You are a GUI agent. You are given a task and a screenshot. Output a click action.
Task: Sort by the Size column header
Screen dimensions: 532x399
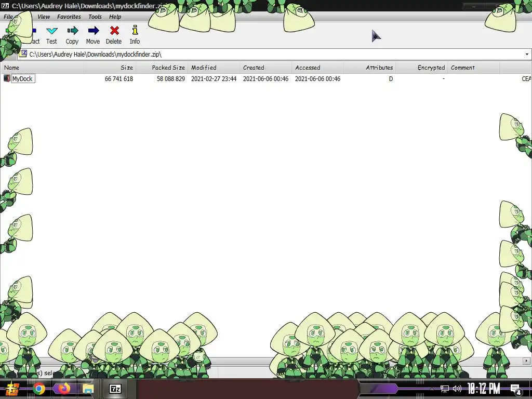(110, 68)
